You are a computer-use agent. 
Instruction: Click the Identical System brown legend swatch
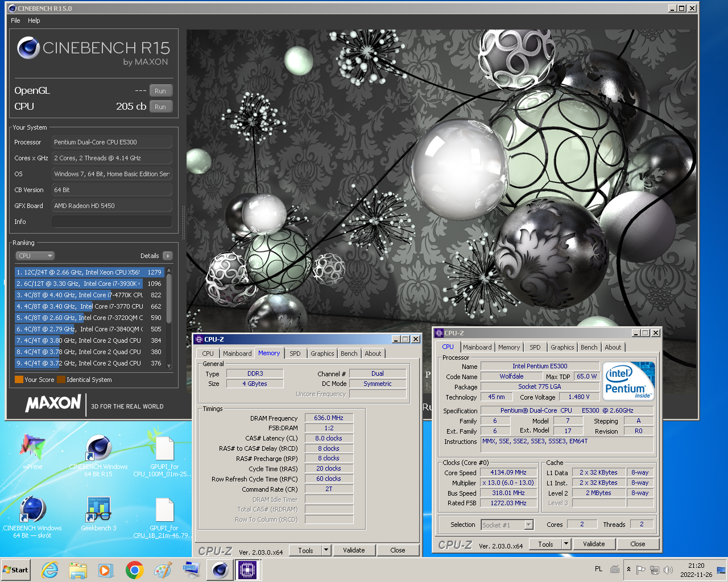[x=61, y=380]
